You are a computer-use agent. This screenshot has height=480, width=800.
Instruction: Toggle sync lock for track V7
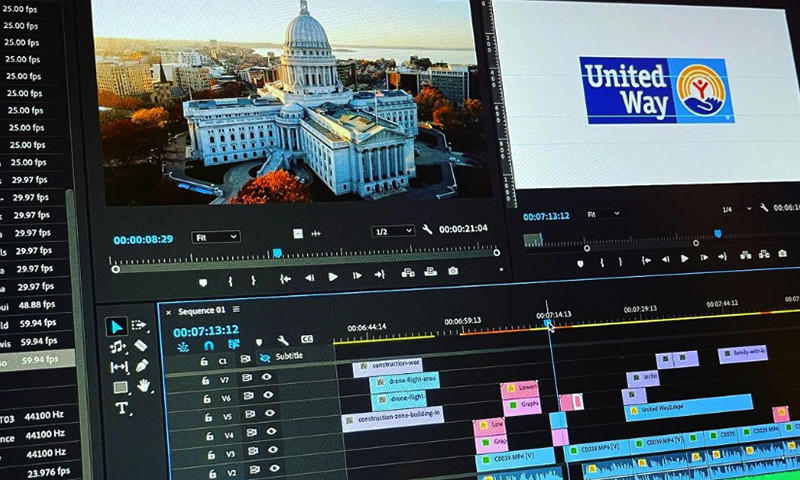tap(247, 378)
